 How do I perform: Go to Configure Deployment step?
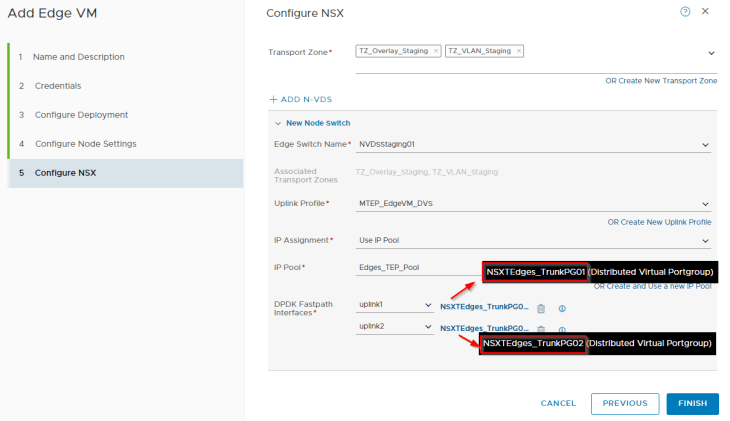pyautogui.click(x=84, y=115)
